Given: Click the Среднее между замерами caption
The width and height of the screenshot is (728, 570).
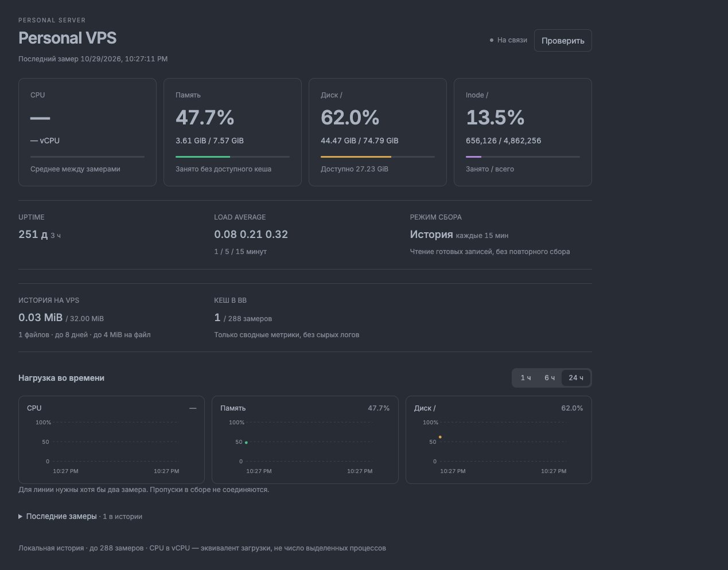Looking at the screenshot, I should (x=75, y=169).
